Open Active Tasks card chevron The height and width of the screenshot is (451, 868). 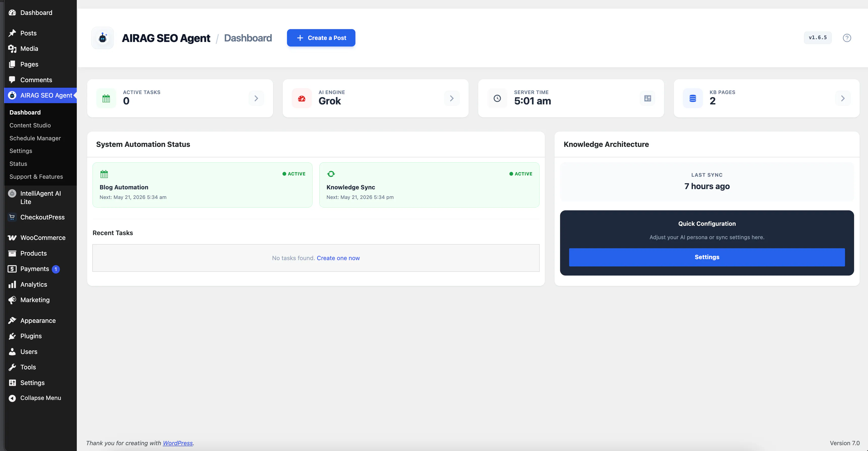[256, 98]
